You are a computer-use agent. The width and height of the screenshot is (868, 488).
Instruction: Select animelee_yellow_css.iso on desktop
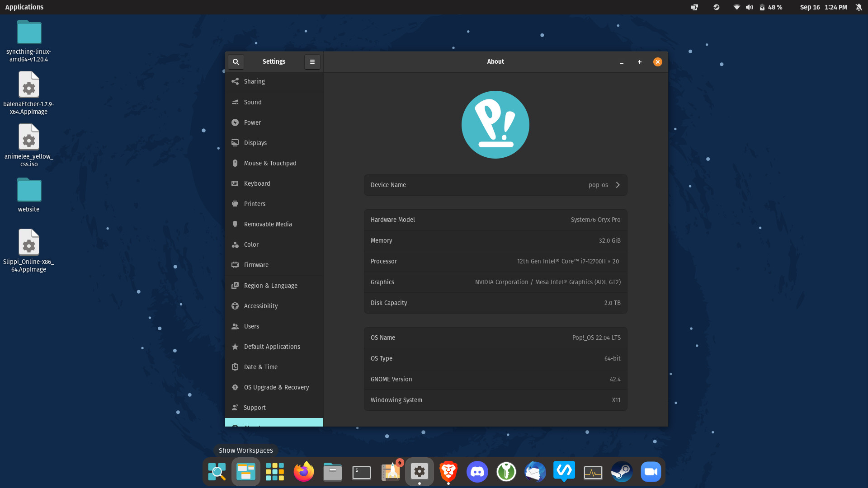pyautogui.click(x=29, y=145)
